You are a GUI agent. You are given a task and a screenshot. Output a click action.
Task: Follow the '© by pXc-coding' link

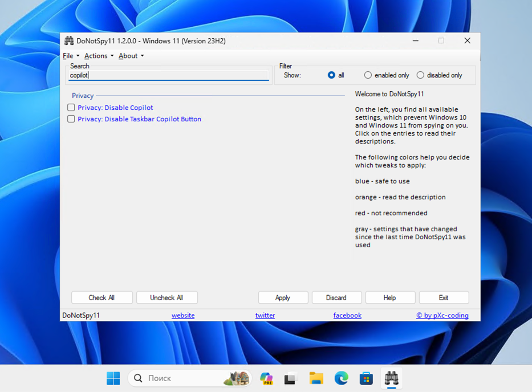(442, 316)
